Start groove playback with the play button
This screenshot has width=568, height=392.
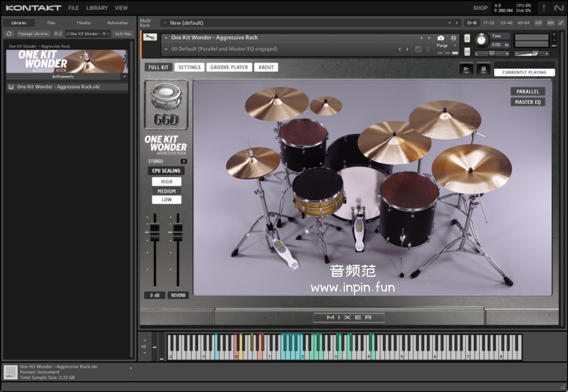[466, 69]
